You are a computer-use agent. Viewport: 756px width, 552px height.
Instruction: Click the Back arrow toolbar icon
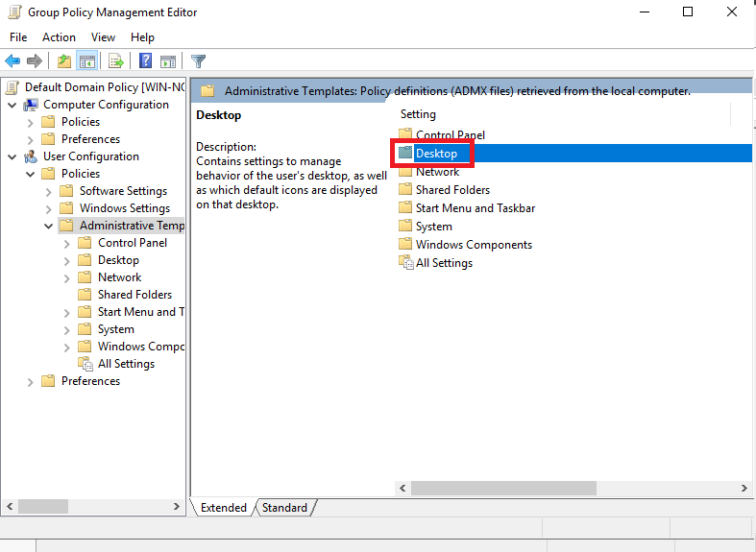coord(12,61)
